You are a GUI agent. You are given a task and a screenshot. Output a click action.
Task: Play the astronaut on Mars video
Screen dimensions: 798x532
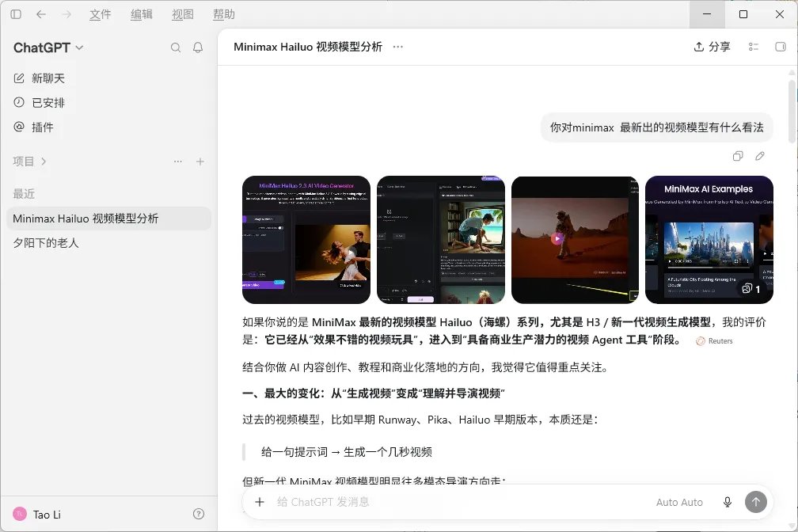click(557, 238)
